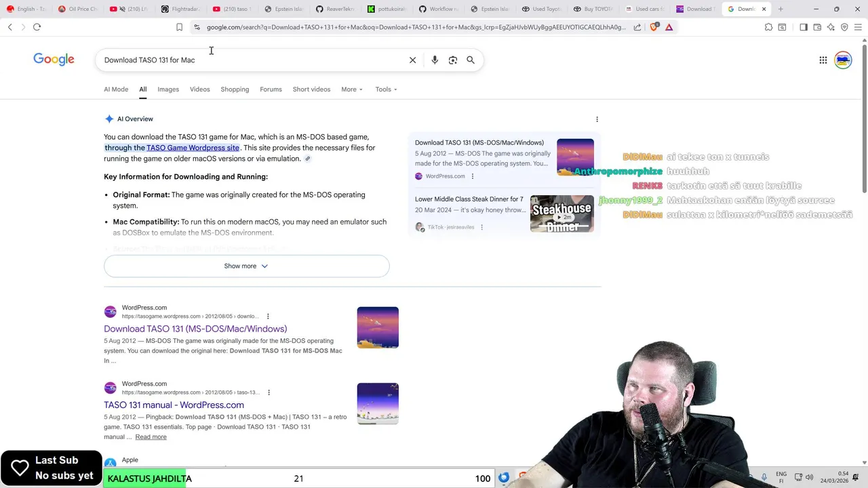Open TASO 131 manual - WordPress.com result

point(174,405)
